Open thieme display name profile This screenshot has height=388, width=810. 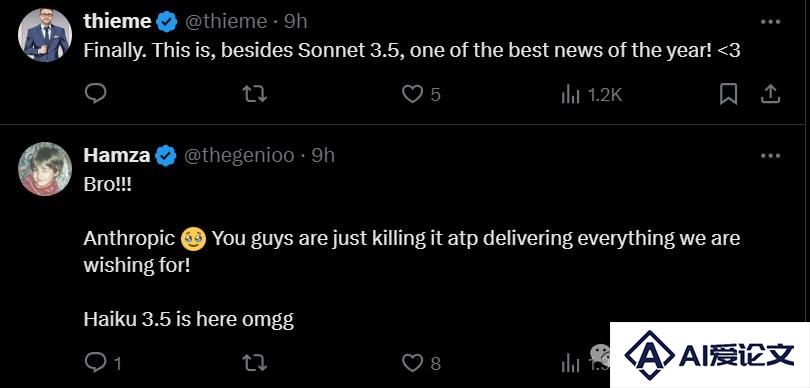coord(117,22)
